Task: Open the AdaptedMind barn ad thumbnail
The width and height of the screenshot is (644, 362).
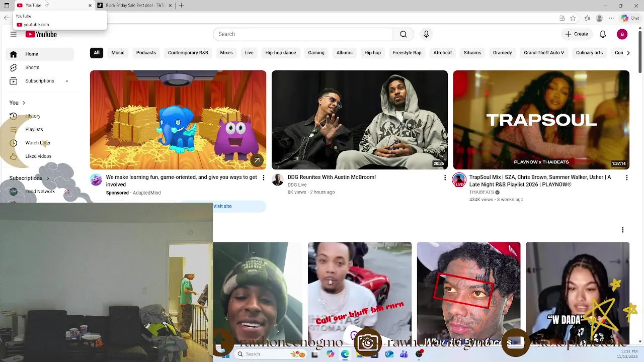Action: [178, 120]
